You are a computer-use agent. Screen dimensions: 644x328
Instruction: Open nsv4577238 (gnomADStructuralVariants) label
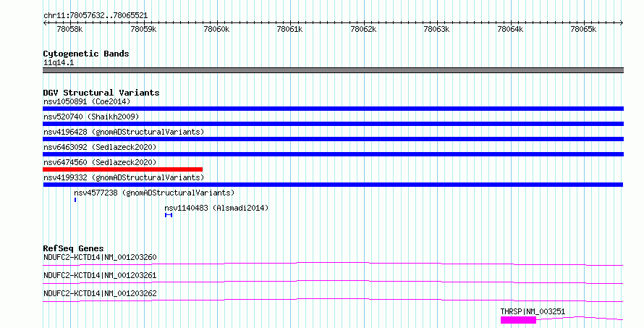154,193
